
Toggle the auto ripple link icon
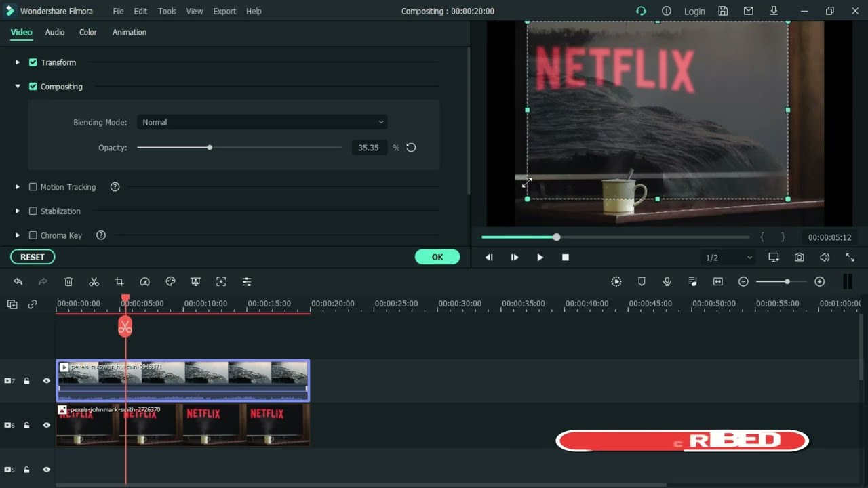(x=33, y=304)
